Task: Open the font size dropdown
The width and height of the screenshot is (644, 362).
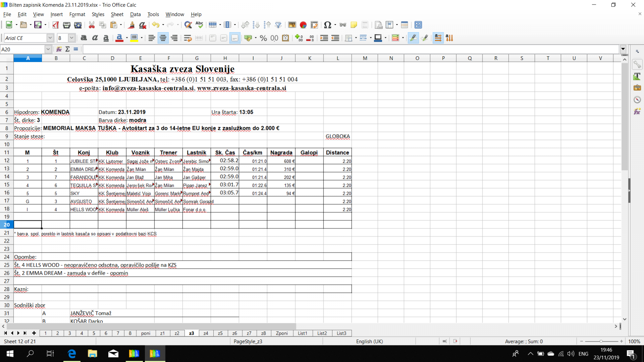Action: click(72, 38)
